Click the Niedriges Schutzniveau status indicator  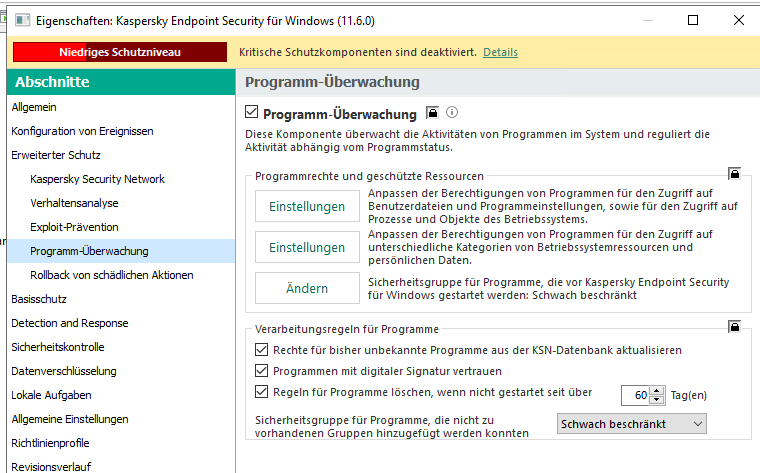120,52
